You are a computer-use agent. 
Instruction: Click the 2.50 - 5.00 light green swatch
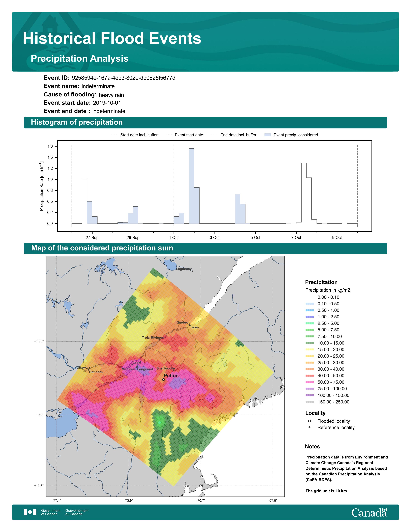pos(310,323)
